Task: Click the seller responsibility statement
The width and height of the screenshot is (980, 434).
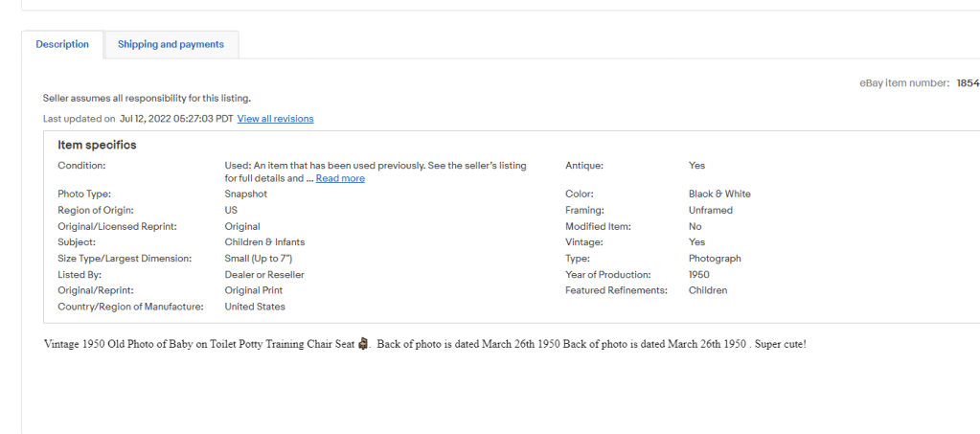Action: point(147,98)
